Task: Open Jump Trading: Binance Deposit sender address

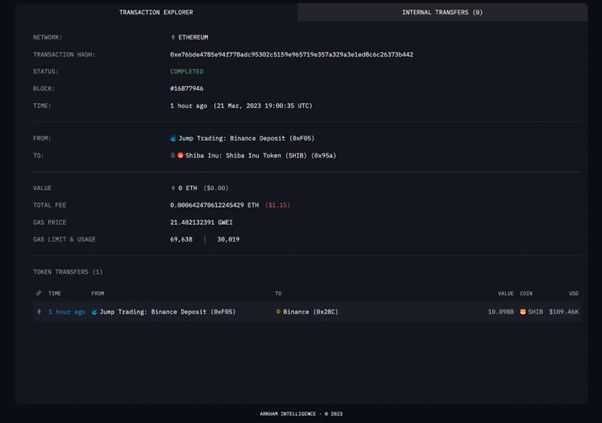Action: click(x=246, y=138)
